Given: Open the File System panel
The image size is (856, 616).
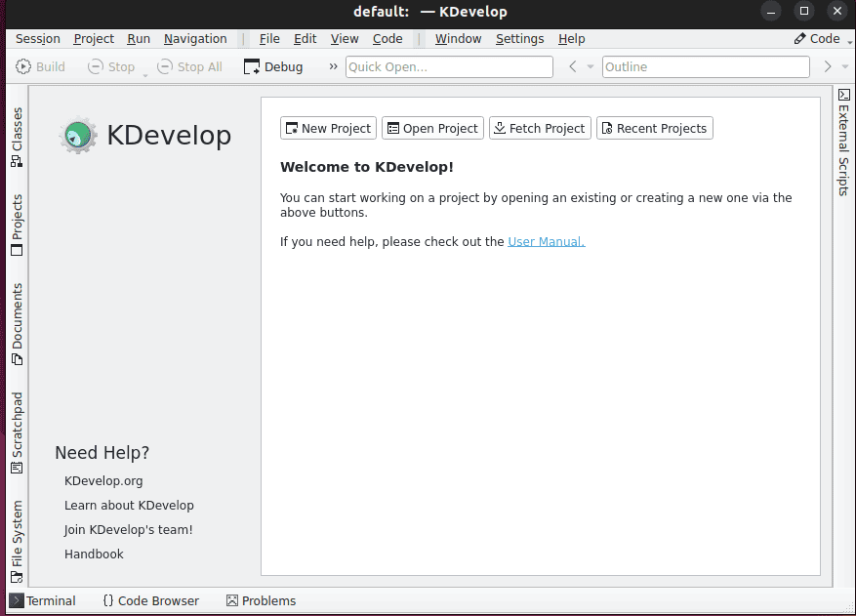Looking at the screenshot, I should (x=15, y=537).
